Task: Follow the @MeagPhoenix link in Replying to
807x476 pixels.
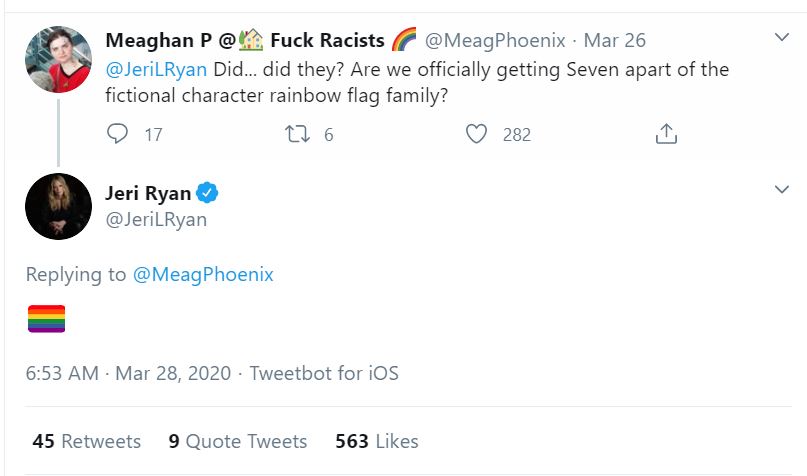Action: pos(203,274)
